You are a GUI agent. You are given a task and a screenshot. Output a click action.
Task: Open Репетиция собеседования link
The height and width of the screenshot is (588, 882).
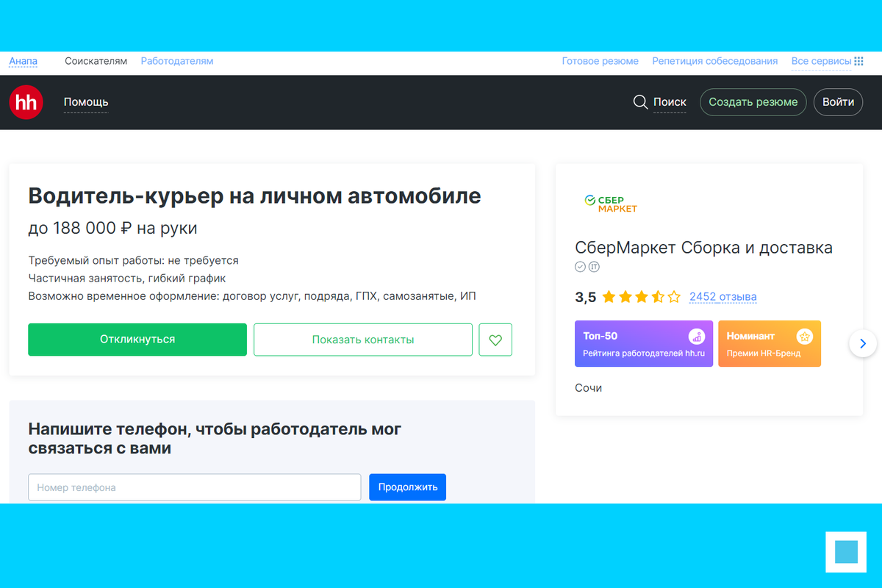point(715,61)
